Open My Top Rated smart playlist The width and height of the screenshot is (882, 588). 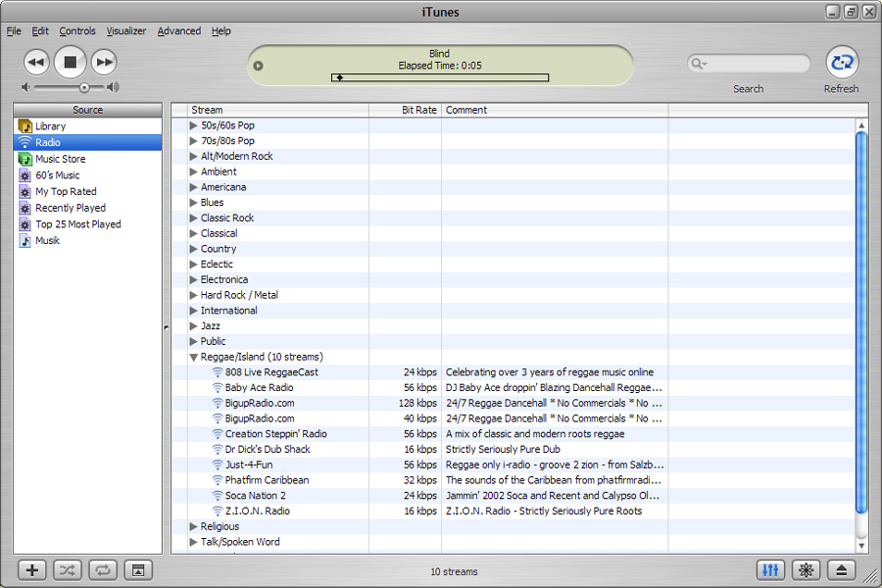[x=88, y=191]
